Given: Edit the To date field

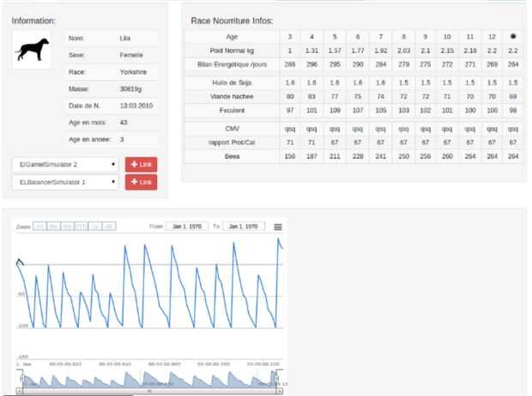Looking at the screenshot, I should 244,226.
